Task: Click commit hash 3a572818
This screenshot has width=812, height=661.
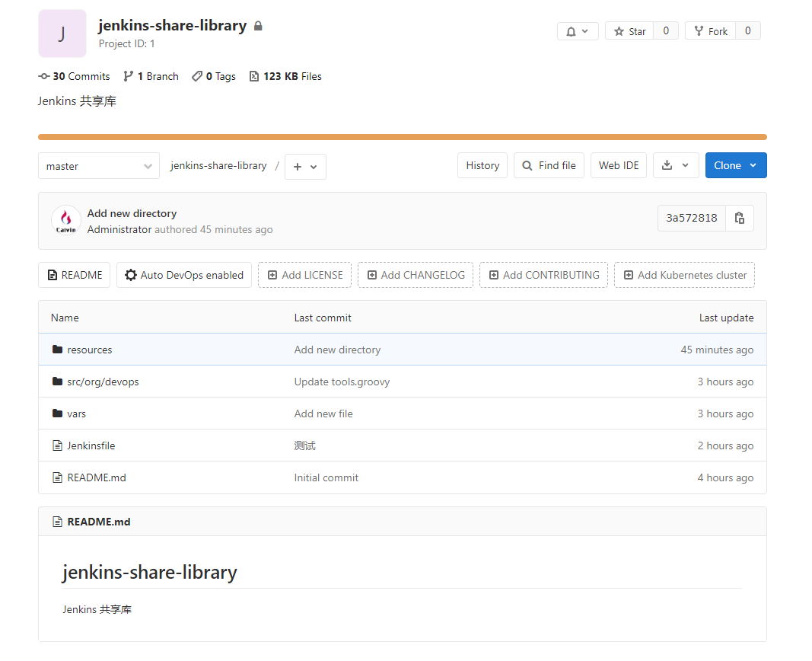Action: pos(692,218)
